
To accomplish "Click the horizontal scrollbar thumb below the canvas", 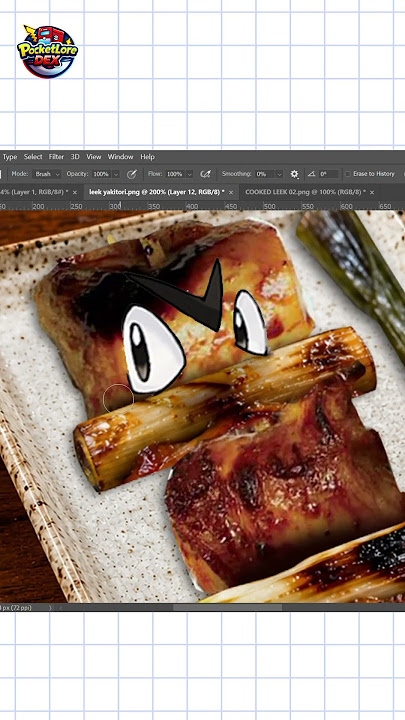I will (x=227, y=608).
